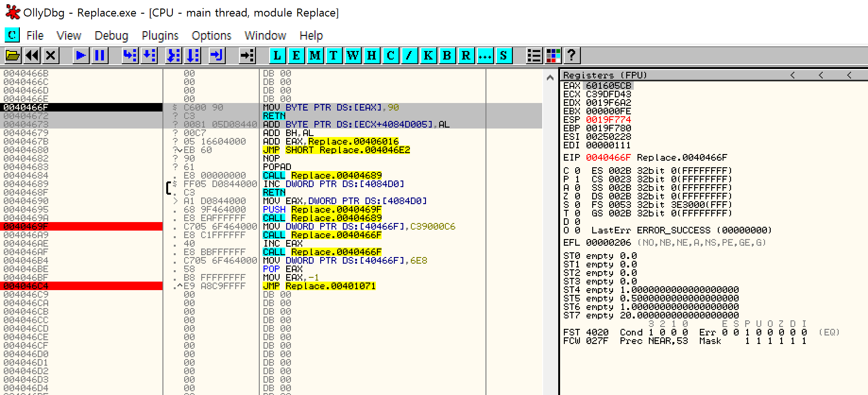Open debugging options list icon
868x395 pixels.
coord(534,56)
